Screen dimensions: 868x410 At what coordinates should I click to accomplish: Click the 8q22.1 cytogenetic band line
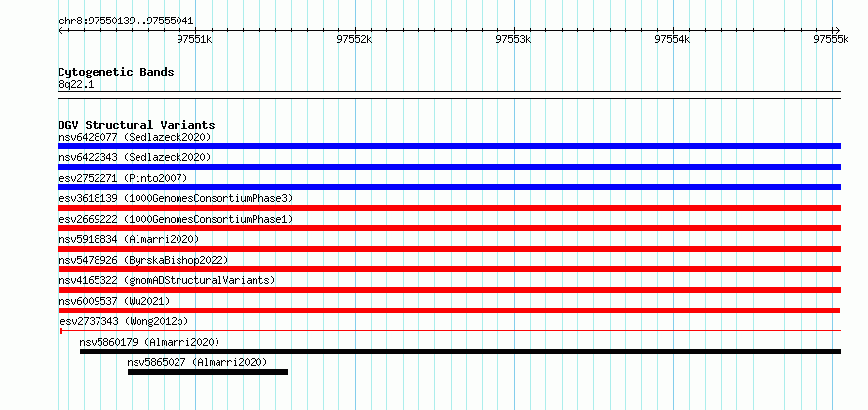click(x=449, y=95)
